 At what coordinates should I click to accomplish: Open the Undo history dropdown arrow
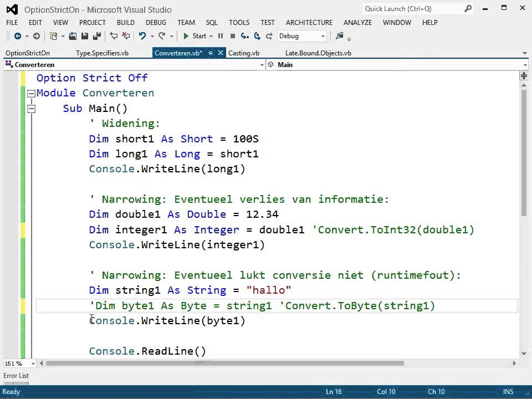[152, 37]
